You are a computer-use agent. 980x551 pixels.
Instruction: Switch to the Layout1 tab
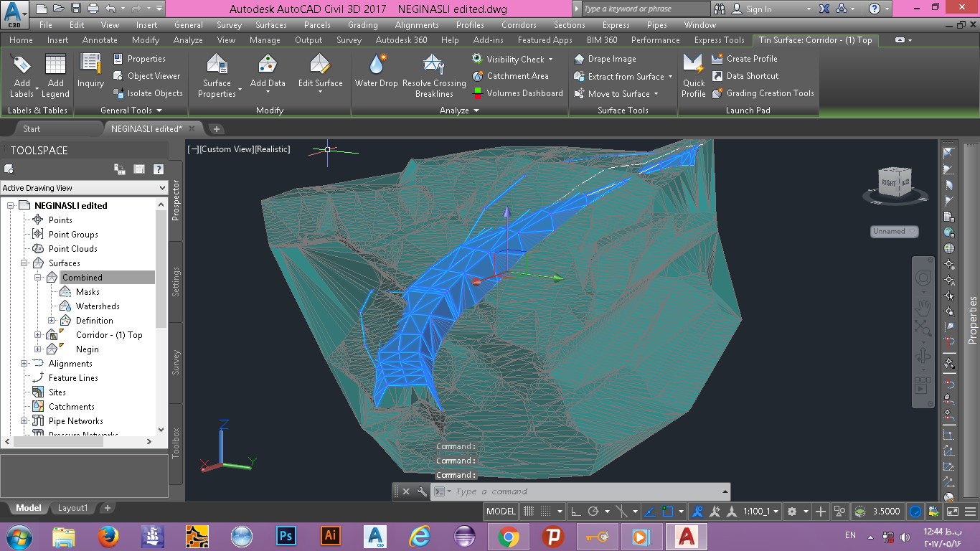pyautogui.click(x=72, y=508)
